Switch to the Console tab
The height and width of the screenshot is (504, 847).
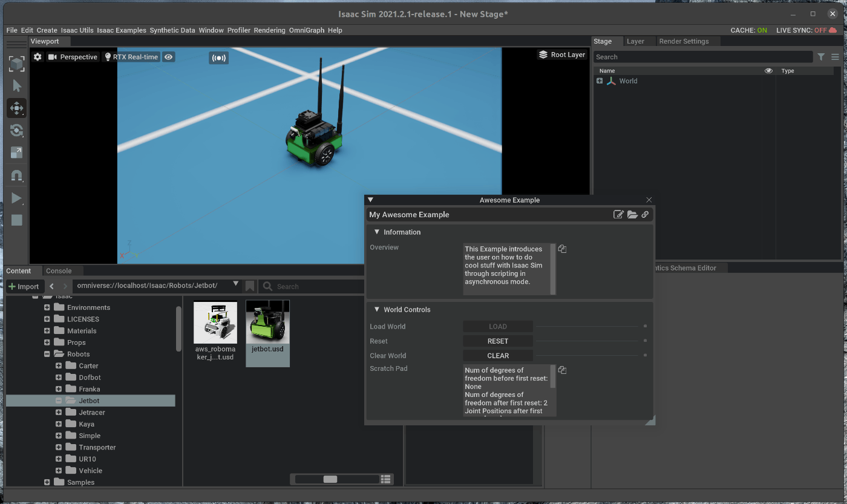59,271
